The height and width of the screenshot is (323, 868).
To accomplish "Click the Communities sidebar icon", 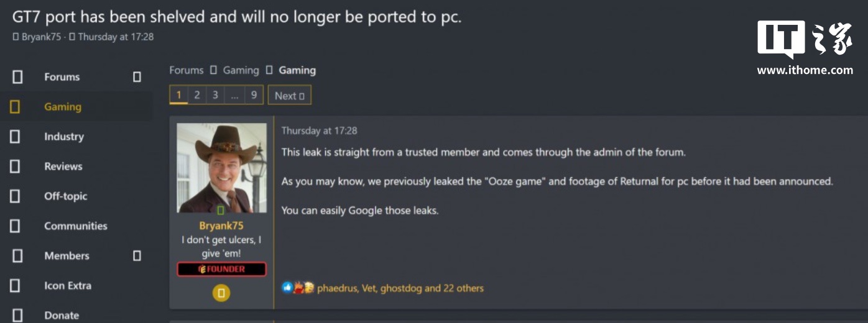I will 15,226.
